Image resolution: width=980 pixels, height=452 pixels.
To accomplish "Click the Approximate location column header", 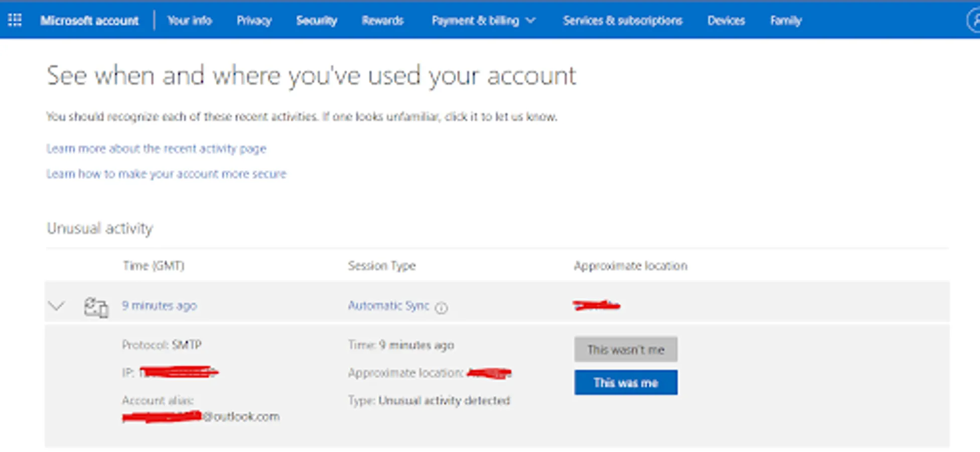I will point(631,266).
